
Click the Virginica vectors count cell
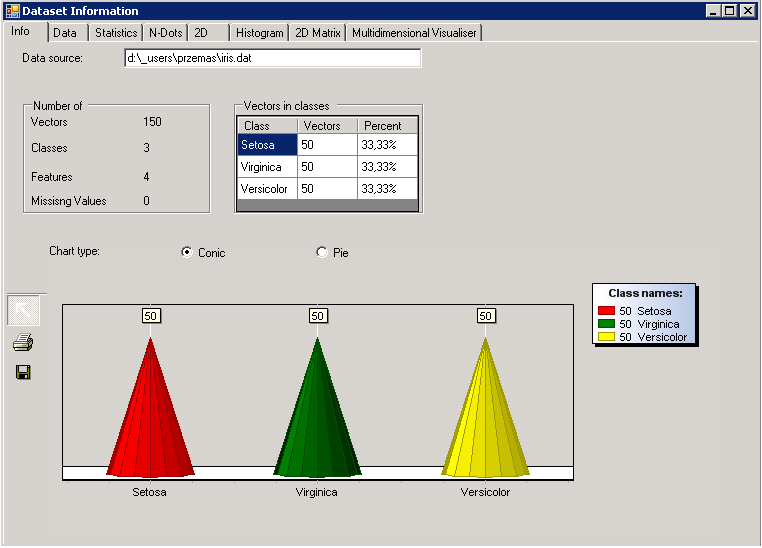(x=327, y=167)
